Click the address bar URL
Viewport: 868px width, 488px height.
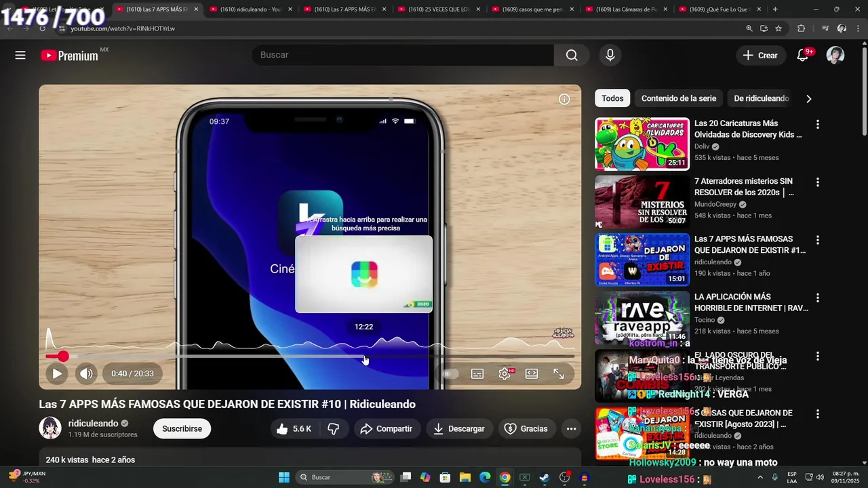(x=123, y=28)
